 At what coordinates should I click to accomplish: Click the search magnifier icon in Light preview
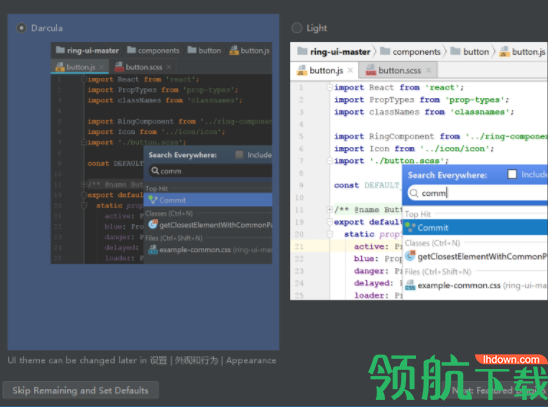point(413,193)
